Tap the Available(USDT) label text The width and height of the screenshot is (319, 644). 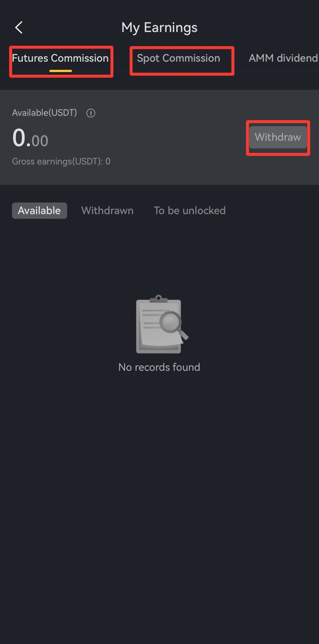[44, 113]
